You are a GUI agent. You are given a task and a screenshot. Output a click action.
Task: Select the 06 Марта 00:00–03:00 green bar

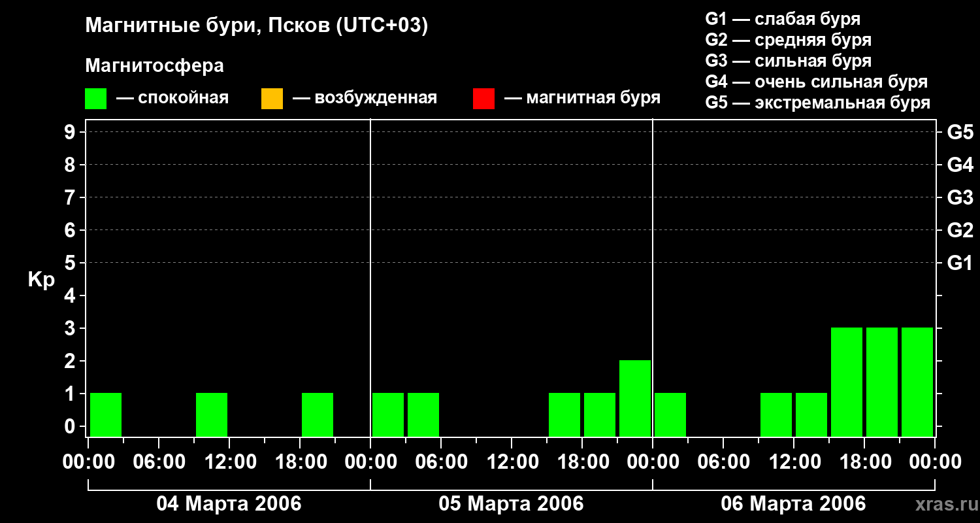670,414
